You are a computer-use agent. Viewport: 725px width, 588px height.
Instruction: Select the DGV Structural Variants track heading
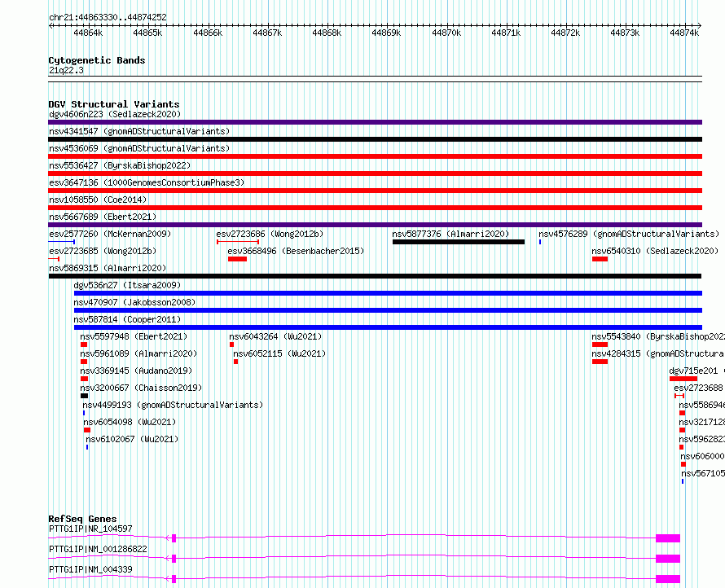tap(114, 104)
